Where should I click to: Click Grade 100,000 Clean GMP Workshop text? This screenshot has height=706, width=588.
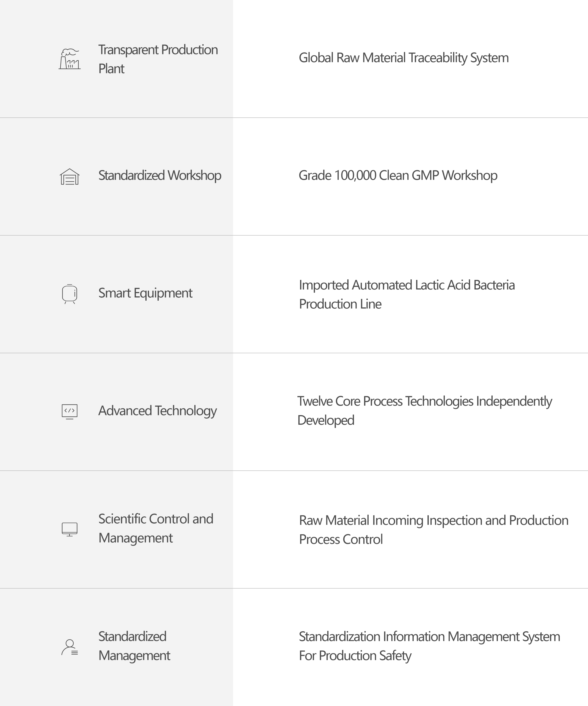pyautogui.click(x=398, y=175)
